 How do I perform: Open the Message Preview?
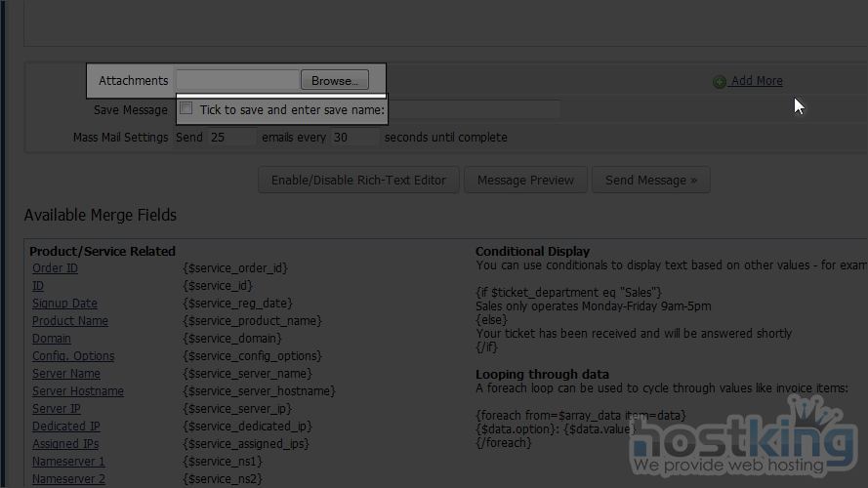point(525,180)
